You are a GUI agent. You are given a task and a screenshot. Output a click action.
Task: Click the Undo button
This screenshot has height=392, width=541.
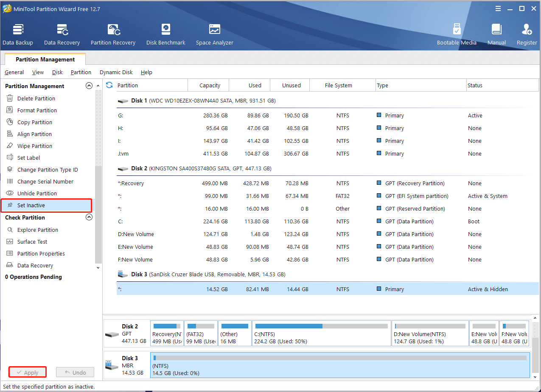(x=75, y=373)
